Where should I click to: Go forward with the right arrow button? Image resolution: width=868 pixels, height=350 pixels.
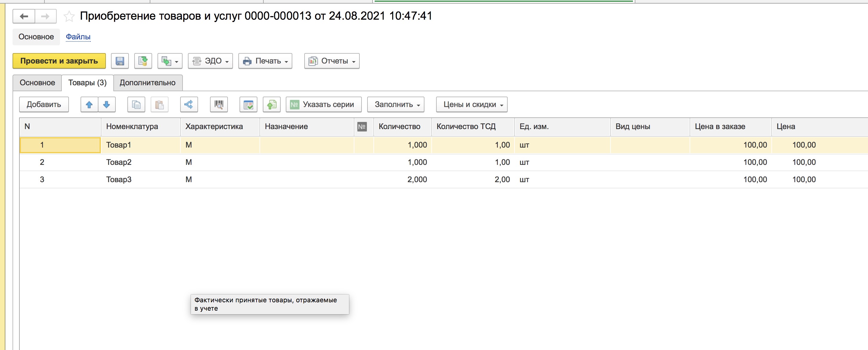[46, 16]
